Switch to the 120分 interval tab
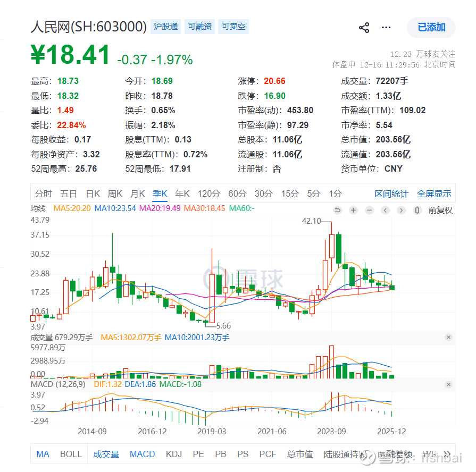This screenshot has width=476, height=472. [x=209, y=193]
